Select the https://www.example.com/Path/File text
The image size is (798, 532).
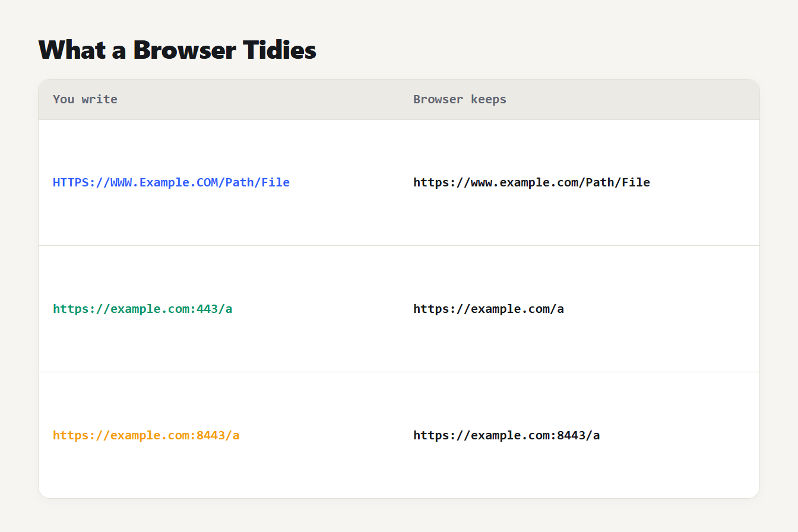[531, 182]
